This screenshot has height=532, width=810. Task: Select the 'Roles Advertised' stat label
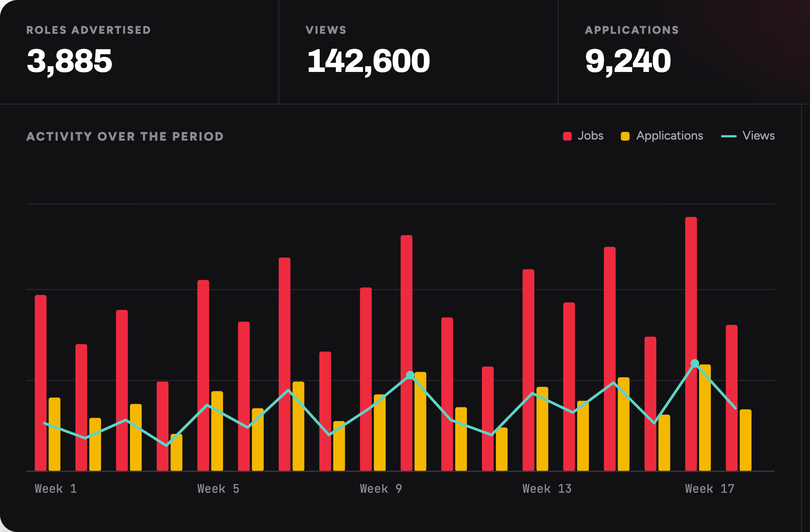(89, 30)
